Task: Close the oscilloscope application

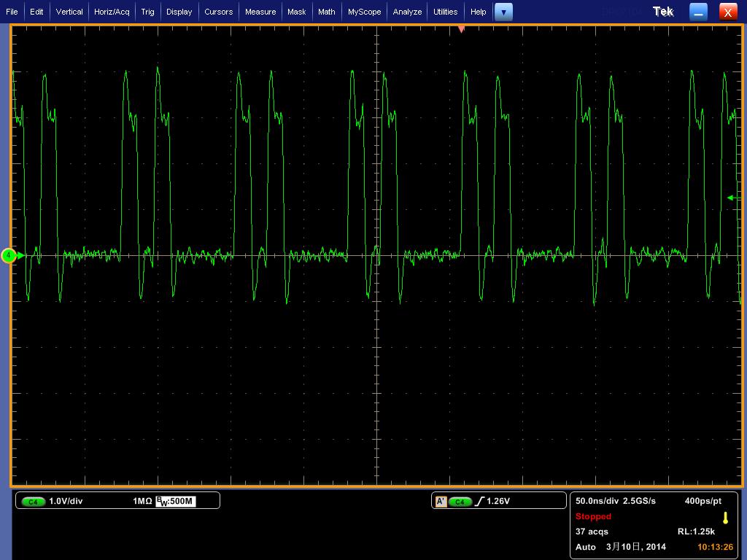Action: point(728,12)
